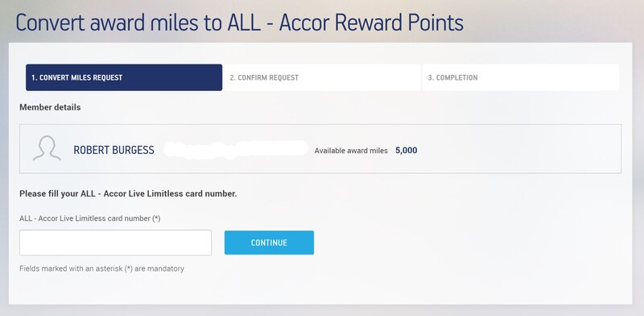644x316 pixels.
Task: Click the member details box border area
Action: pyautogui.click(x=320, y=148)
